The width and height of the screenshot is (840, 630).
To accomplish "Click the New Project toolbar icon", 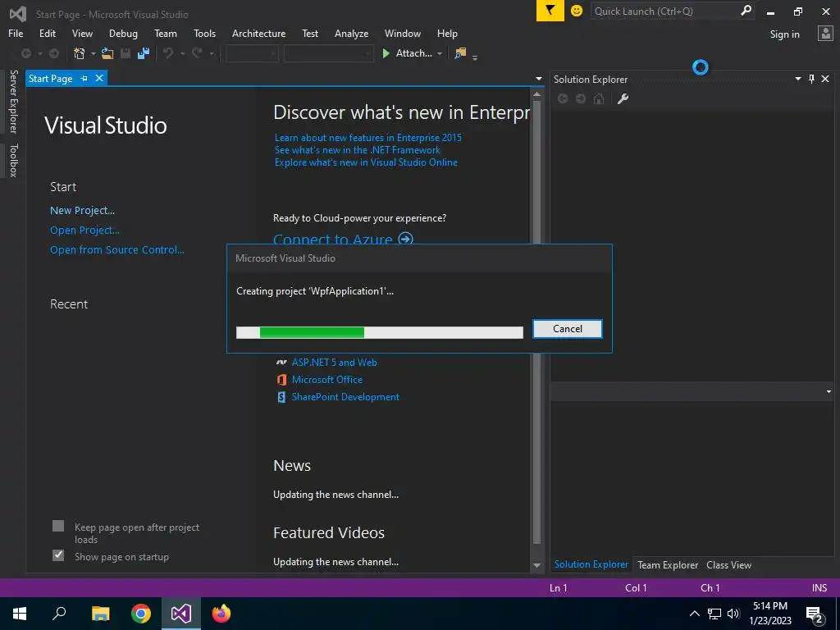I will point(80,53).
